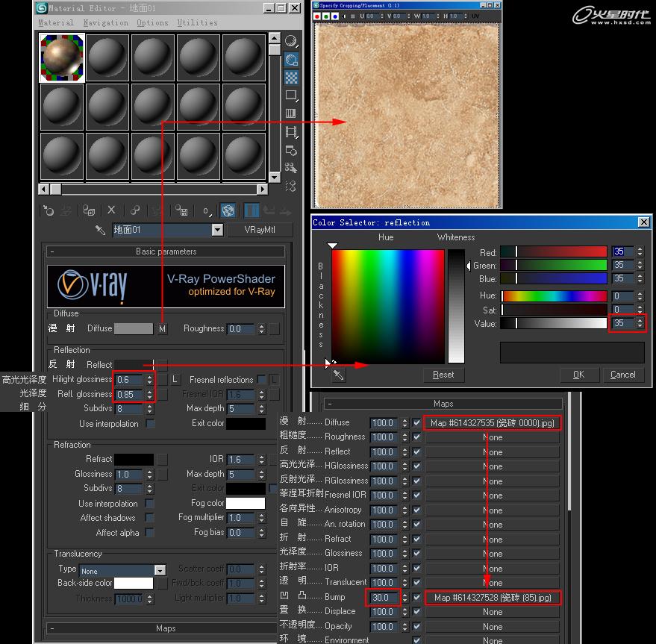Click the red channel icon in cropping window
Viewport: 656px width, 644px height.
click(316, 16)
